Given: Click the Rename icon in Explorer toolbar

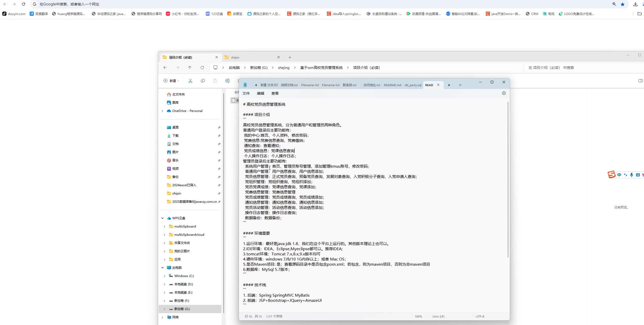Looking at the screenshot, I should 228,81.
